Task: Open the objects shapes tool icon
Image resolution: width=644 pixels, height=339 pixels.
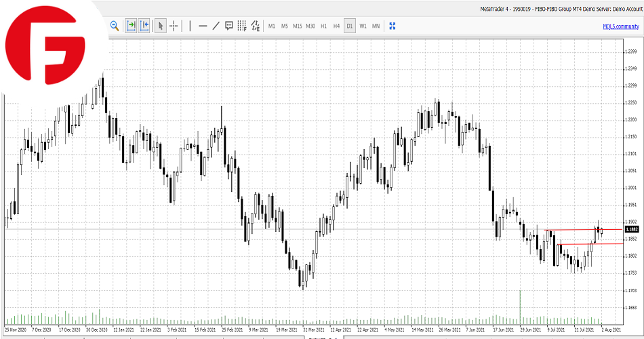Action: pos(255,26)
